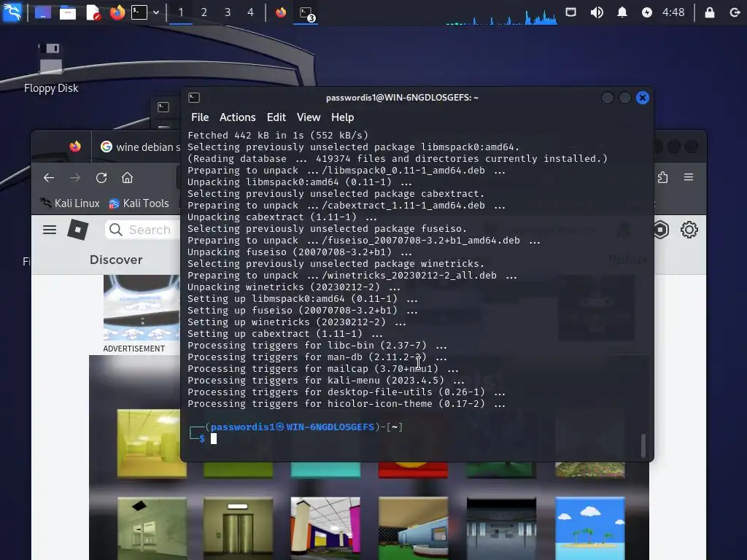This screenshot has height=560, width=747.
Task: Lock the screen with the padlock icon
Action: click(709, 12)
